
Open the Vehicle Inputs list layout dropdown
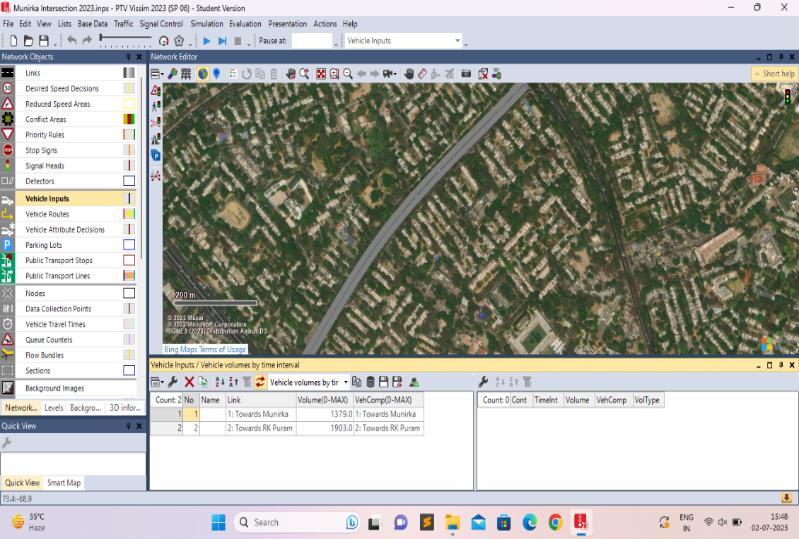[x=157, y=382]
